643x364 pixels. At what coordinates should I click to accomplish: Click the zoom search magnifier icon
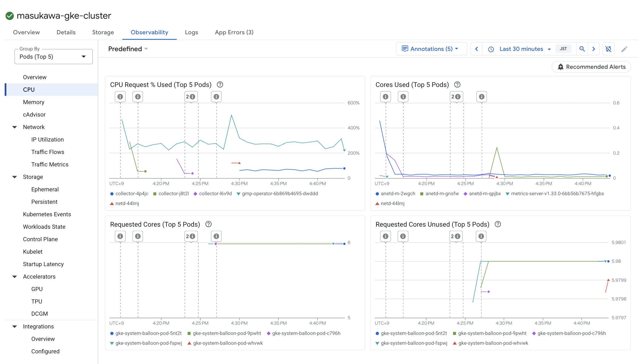click(582, 49)
